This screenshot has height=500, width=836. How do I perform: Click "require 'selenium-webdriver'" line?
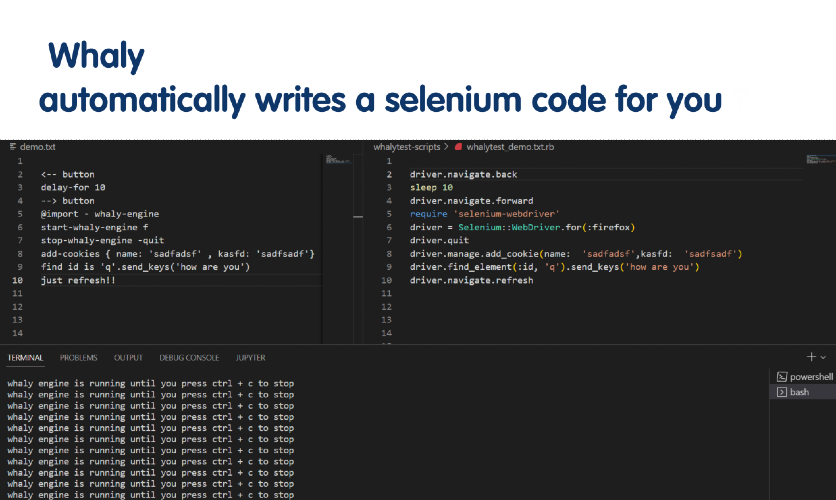pyautogui.click(x=485, y=214)
